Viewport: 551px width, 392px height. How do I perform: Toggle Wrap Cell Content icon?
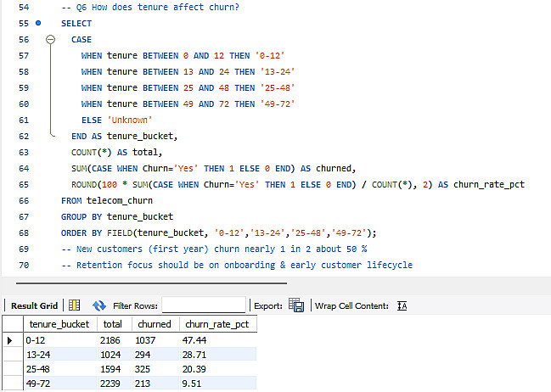(402, 306)
